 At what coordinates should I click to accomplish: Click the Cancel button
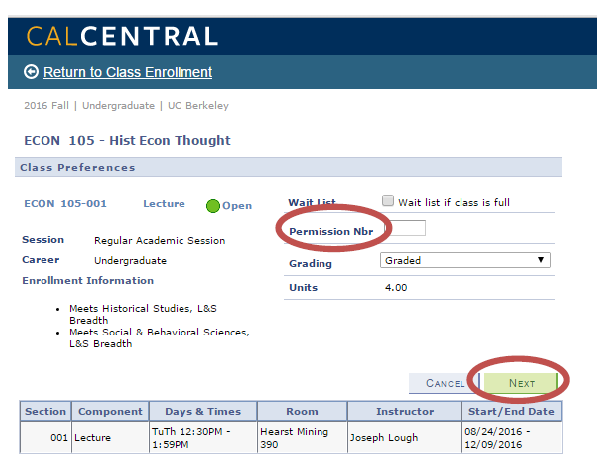coord(444,383)
